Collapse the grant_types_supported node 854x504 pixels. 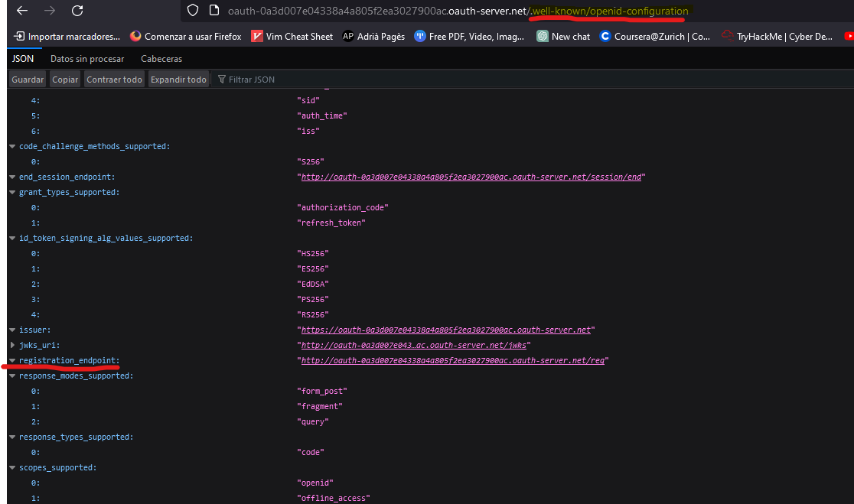(12, 192)
